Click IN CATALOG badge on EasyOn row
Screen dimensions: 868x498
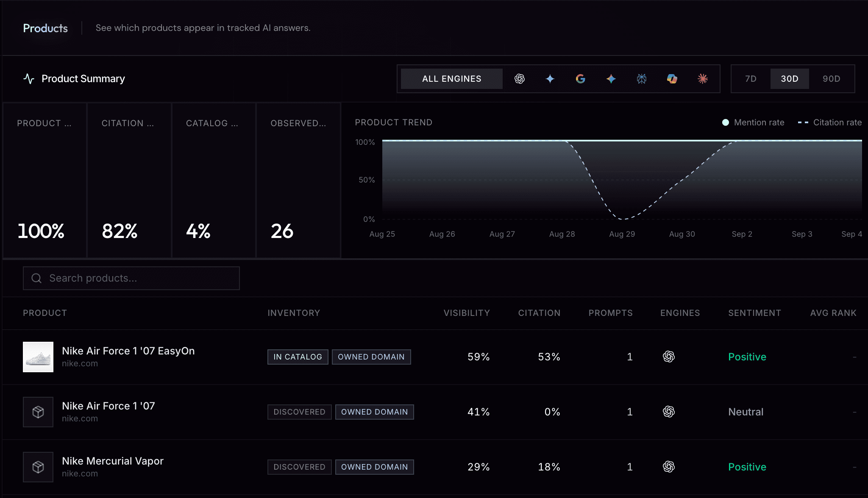coord(298,357)
